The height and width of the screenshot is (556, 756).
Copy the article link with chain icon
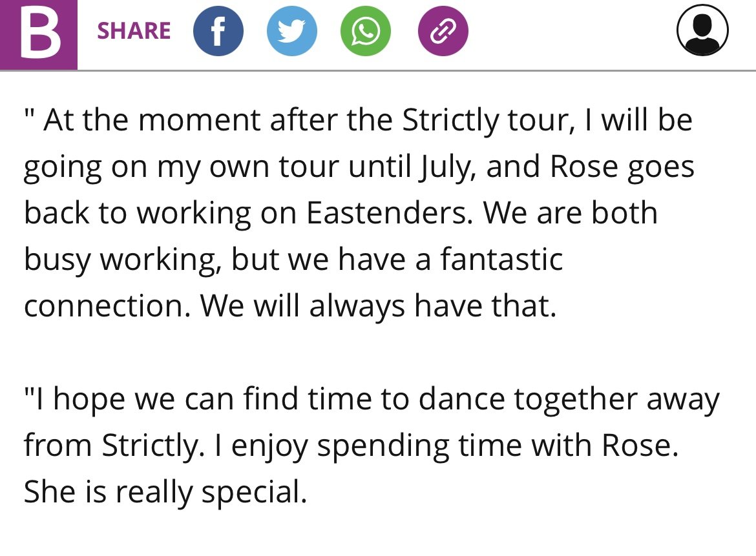[x=443, y=31]
